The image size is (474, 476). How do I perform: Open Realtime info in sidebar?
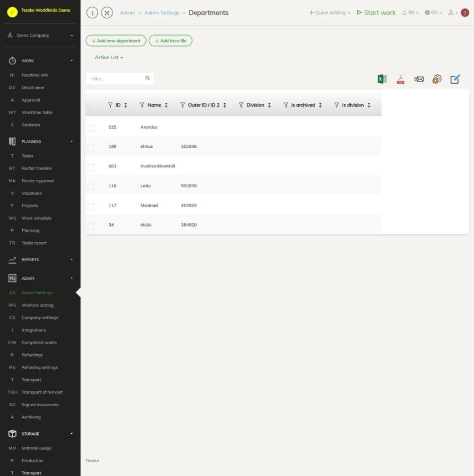coord(34,75)
